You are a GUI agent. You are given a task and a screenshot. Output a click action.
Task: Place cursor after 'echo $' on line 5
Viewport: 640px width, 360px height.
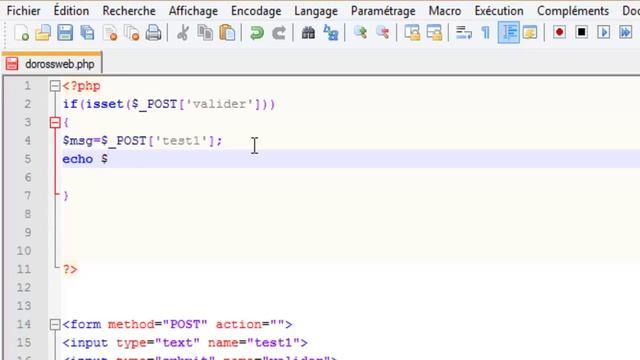click(109, 159)
